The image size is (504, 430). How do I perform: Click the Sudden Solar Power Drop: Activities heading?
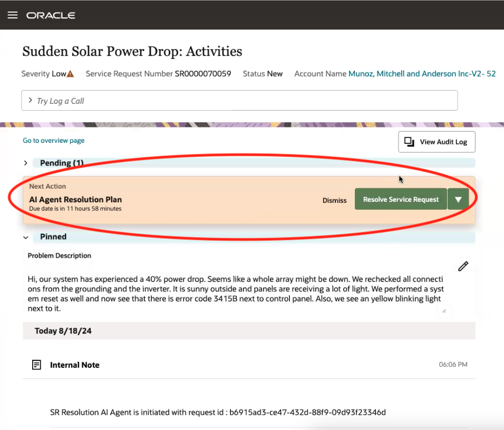(x=132, y=52)
